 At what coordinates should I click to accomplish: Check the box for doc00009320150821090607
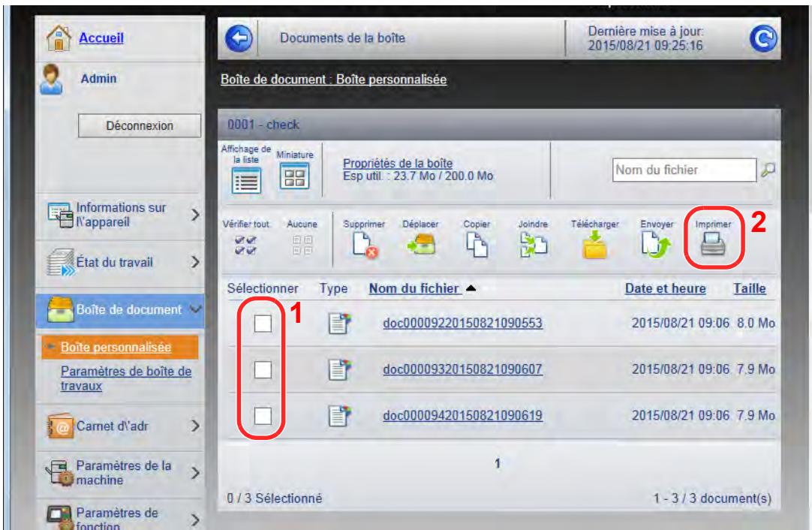(263, 370)
